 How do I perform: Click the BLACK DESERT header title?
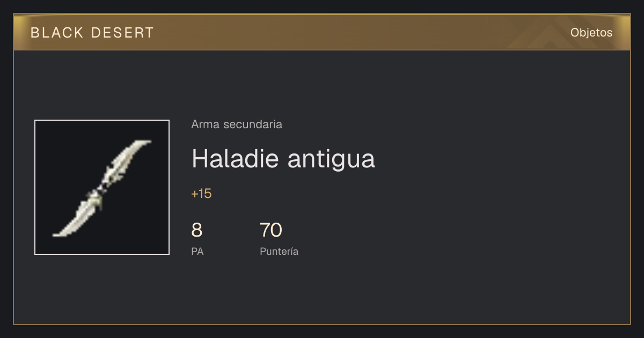92,33
